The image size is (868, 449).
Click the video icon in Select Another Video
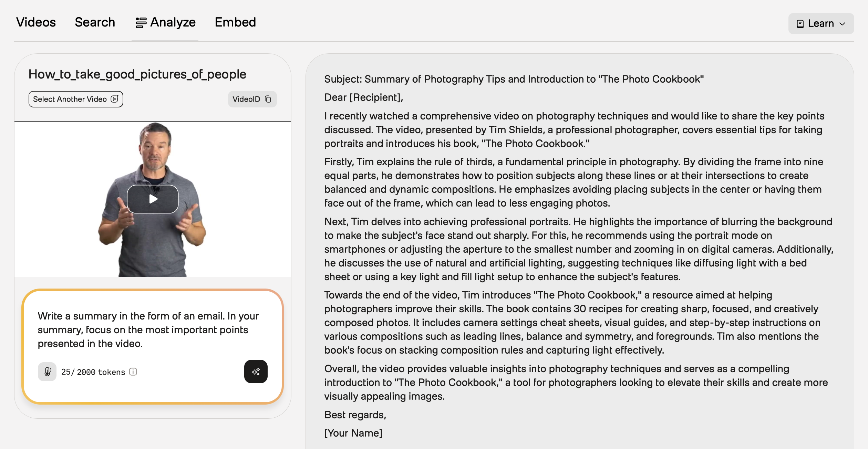pyautogui.click(x=115, y=99)
